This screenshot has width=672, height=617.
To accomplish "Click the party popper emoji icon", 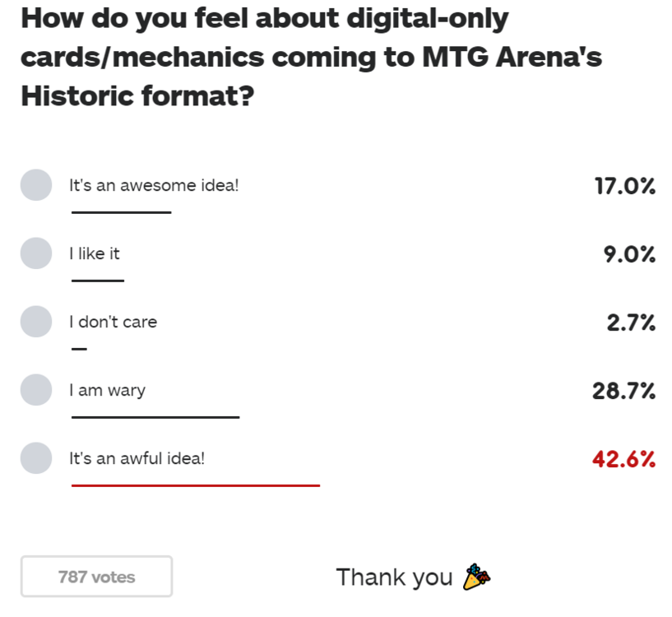I will (x=477, y=577).
